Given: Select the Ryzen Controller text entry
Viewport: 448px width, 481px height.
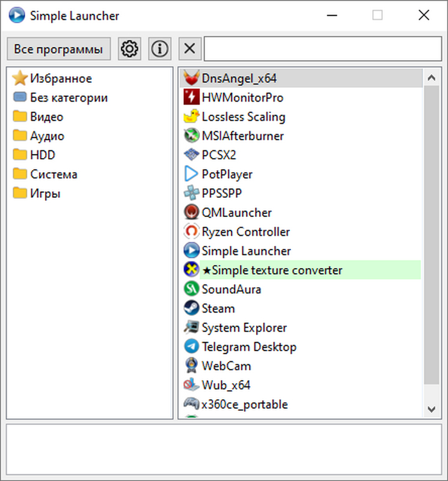Looking at the screenshot, I should pos(245,232).
